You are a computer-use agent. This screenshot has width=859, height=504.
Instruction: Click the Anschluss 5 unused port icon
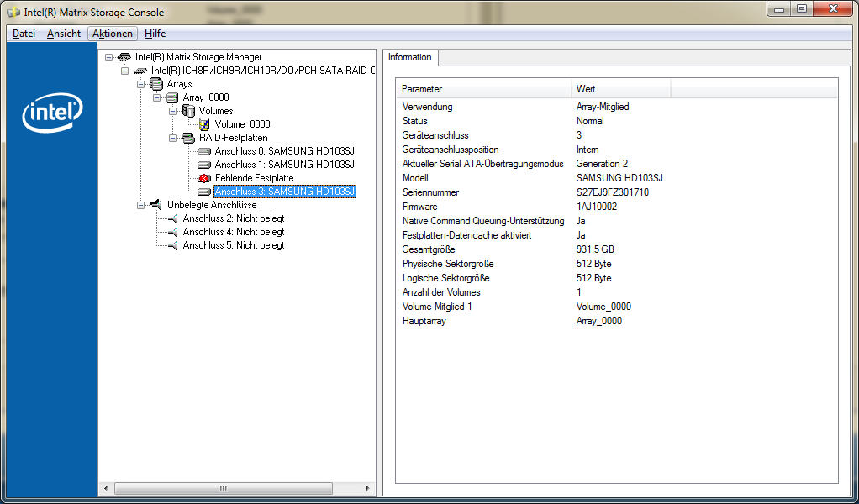click(x=172, y=245)
